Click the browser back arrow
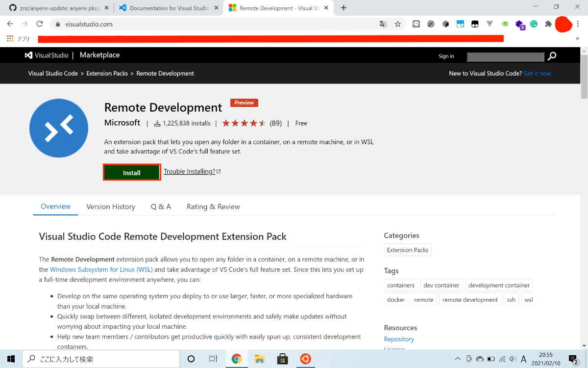The image size is (588, 368). point(10,24)
